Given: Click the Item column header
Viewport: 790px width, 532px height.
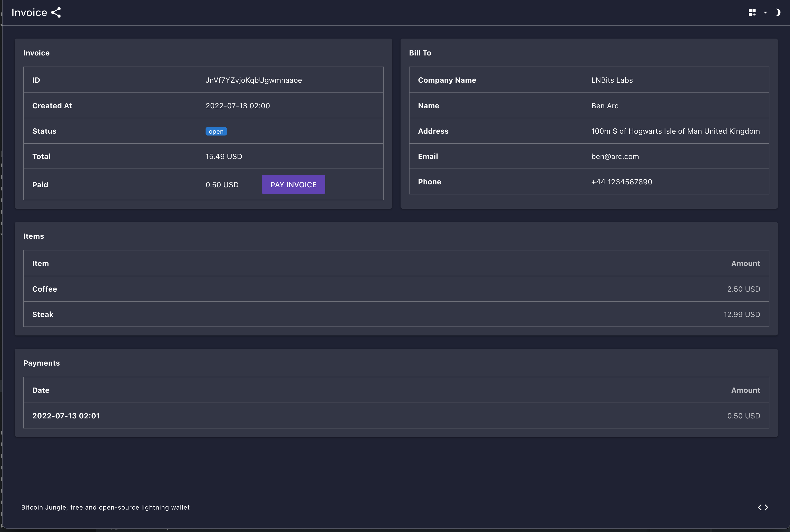Looking at the screenshot, I should click(x=40, y=263).
